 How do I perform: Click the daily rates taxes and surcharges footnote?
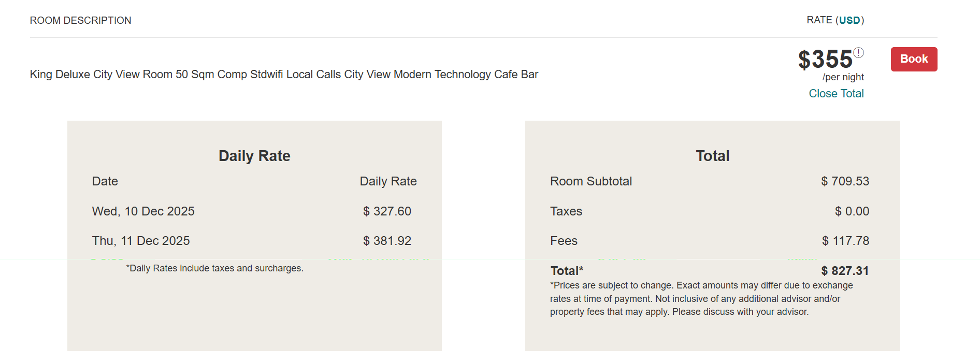coord(215,268)
